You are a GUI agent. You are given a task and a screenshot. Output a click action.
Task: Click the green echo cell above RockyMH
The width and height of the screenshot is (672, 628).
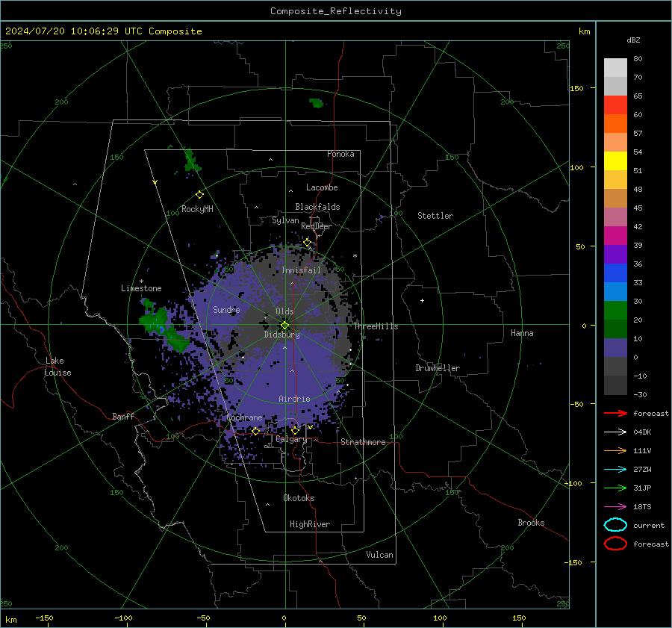coord(192,161)
